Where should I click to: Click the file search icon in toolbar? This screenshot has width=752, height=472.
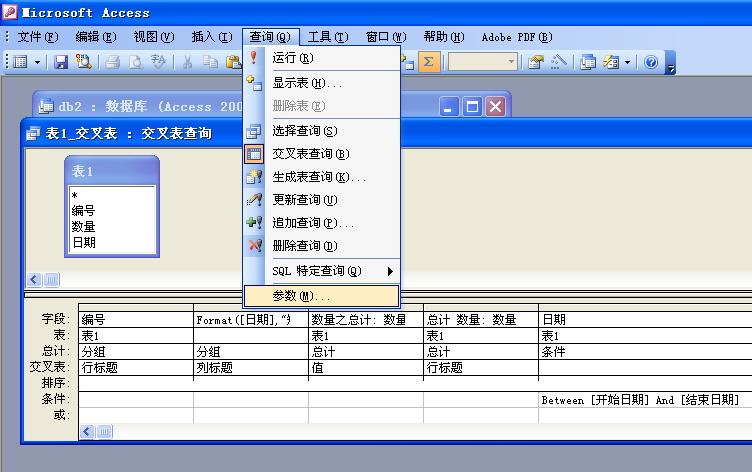coord(84,62)
